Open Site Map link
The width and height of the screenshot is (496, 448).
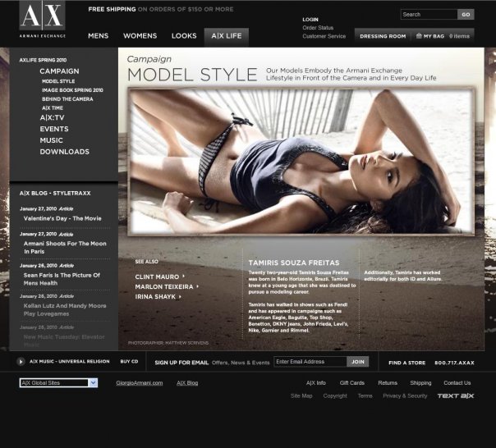point(301,395)
